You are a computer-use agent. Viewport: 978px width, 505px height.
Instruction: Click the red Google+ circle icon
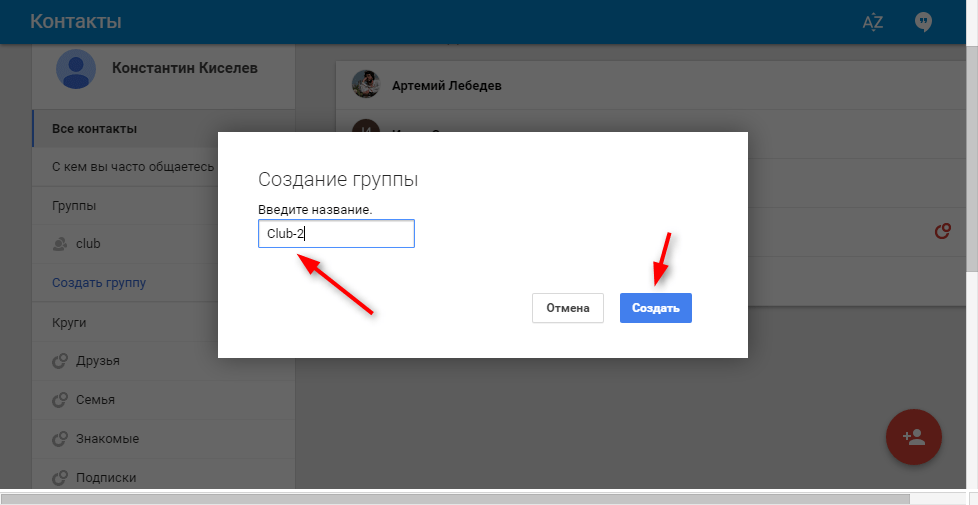point(941,232)
